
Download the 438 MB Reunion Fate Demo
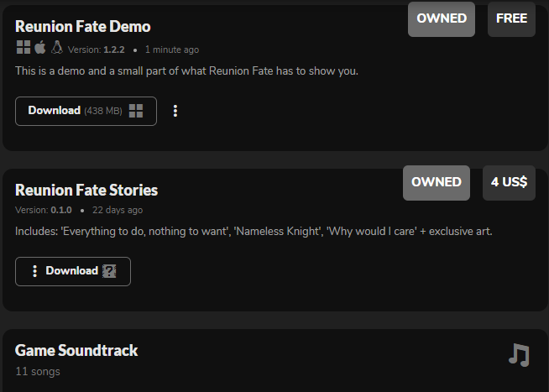coord(55,111)
